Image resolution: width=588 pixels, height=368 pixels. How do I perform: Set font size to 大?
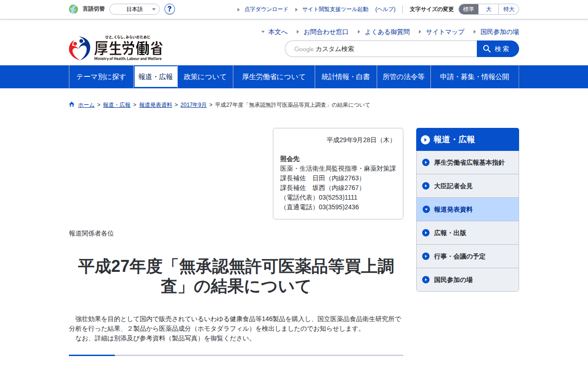489,9
